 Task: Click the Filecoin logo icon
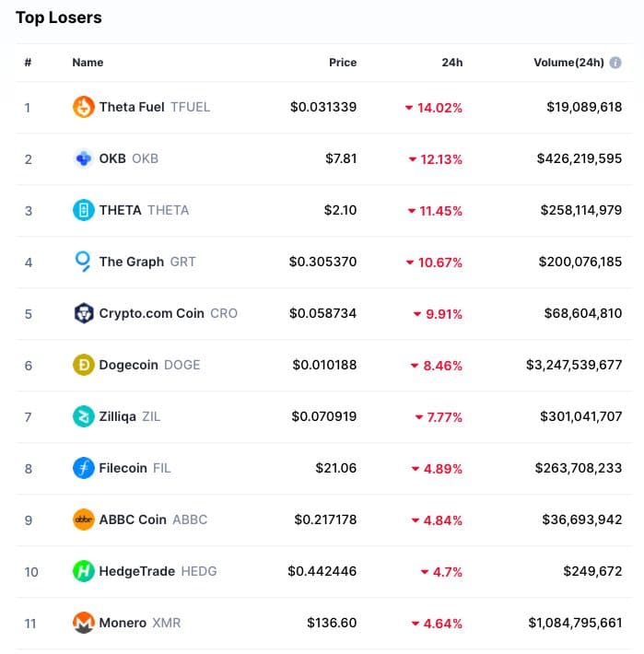tap(84, 468)
